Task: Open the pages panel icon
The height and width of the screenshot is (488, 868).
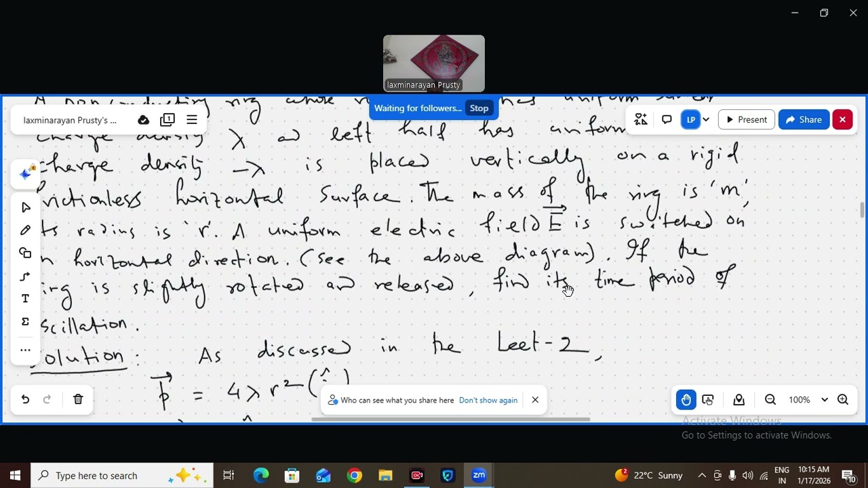Action: click(167, 120)
